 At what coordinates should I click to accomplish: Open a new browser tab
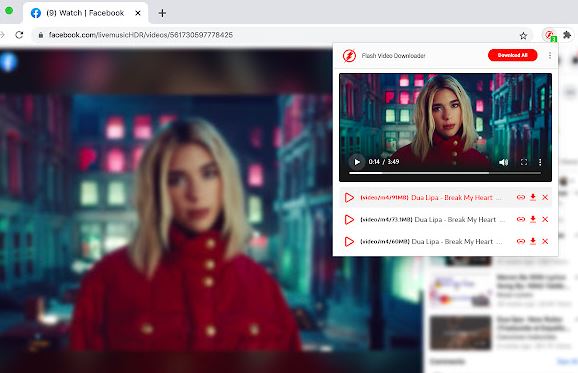pos(162,13)
